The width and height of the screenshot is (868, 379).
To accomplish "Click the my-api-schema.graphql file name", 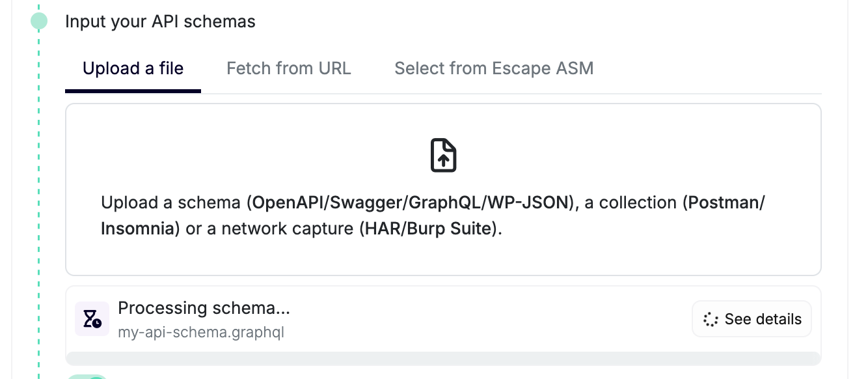I will (201, 333).
